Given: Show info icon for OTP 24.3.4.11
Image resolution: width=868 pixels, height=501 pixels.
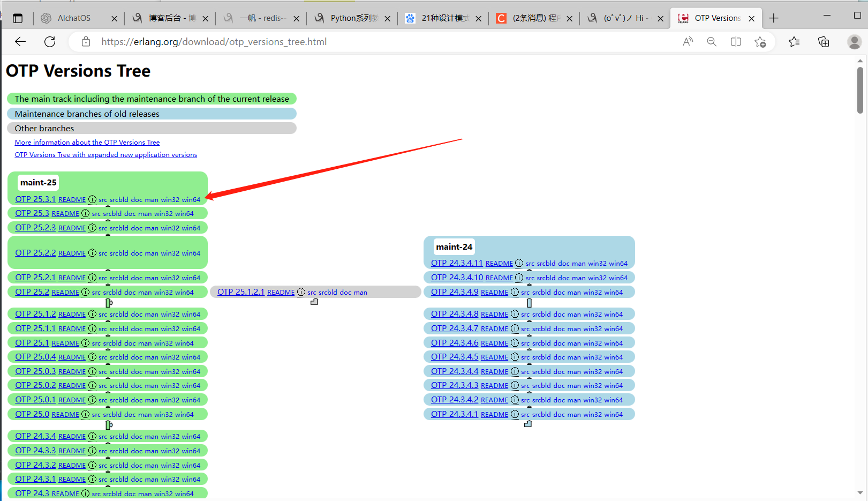Looking at the screenshot, I should [x=519, y=263].
